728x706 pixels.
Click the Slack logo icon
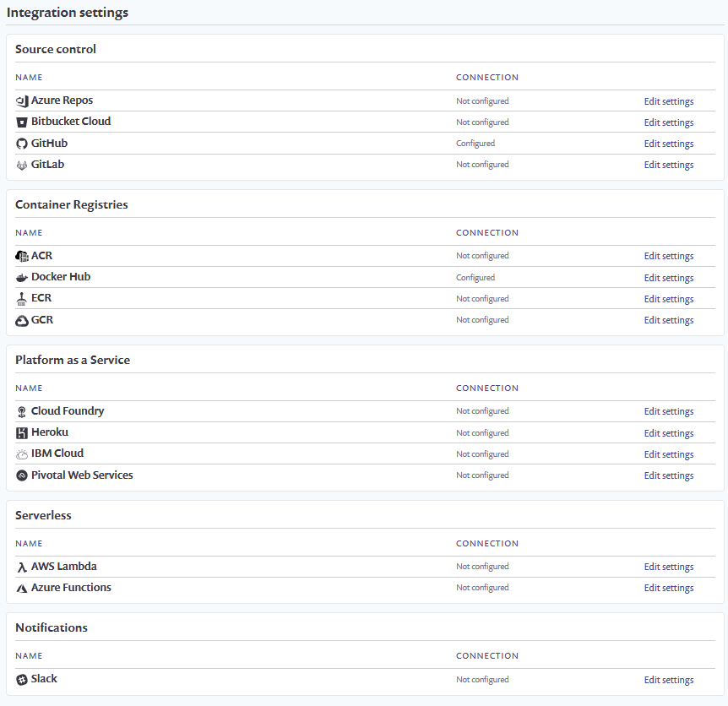[x=22, y=680]
